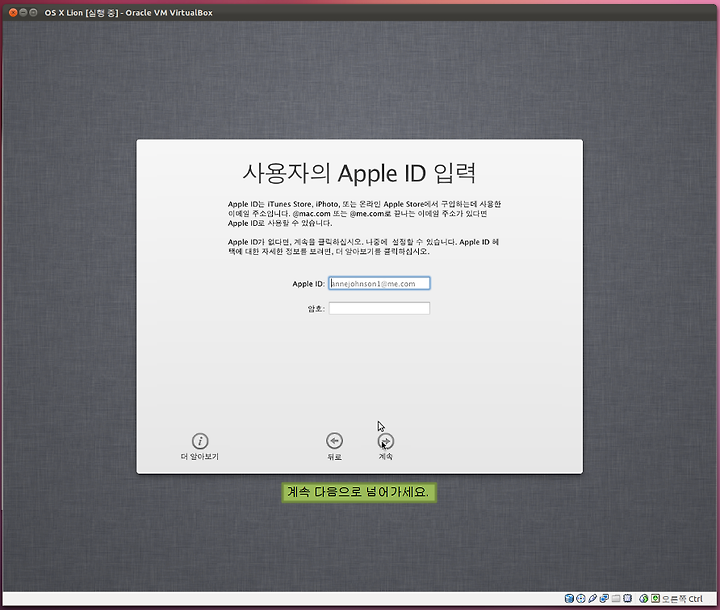
Task: Click the USB devices status icon
Action: 593,599
